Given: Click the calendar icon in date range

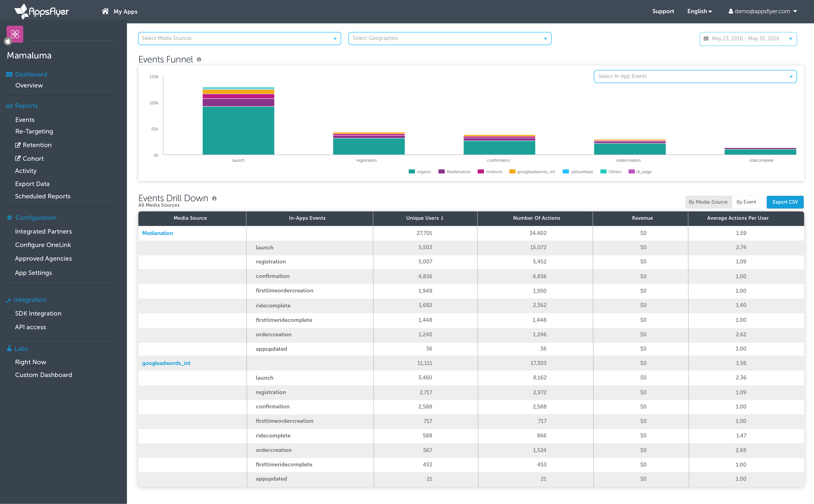Looking at the screenshot, I should (x=706, y=39).
